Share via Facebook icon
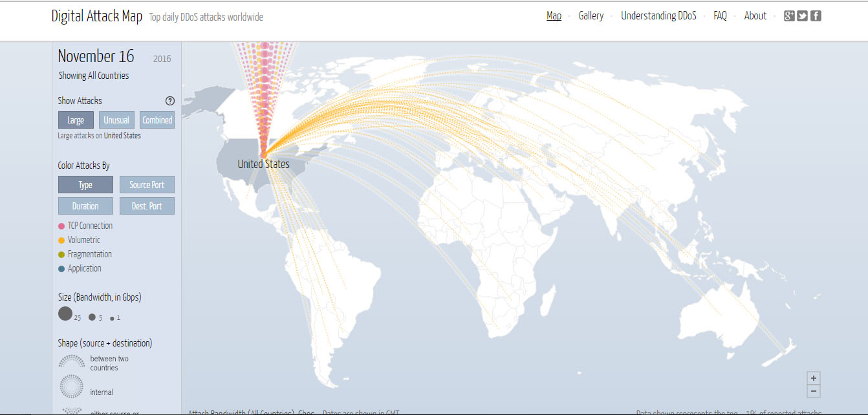This screenshot has width=868, height=415. click(816, 16)
